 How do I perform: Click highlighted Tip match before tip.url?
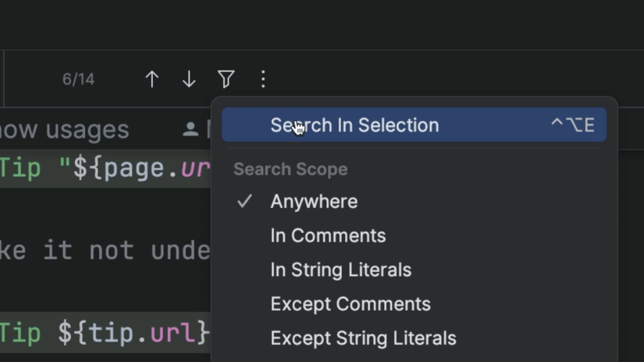click(x=20, y=333)
